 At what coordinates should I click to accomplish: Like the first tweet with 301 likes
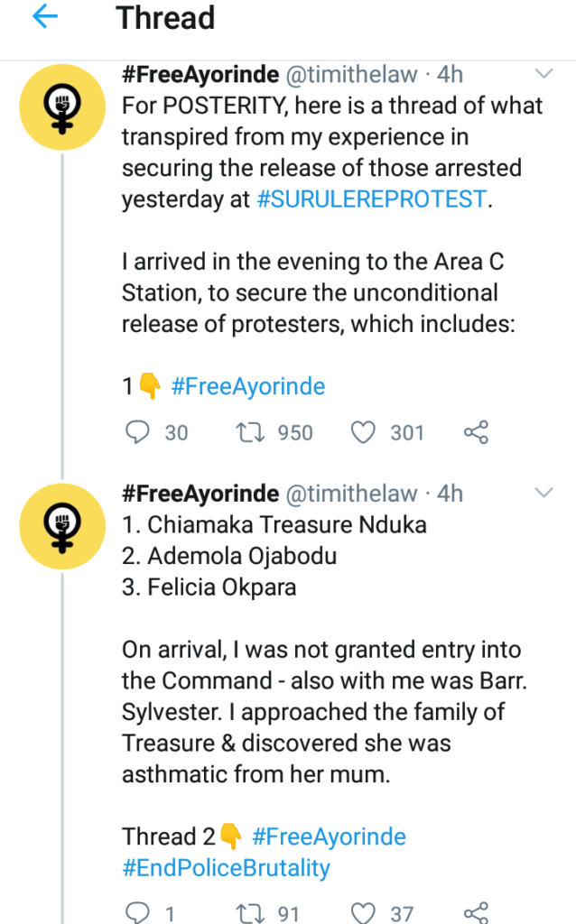363,433
